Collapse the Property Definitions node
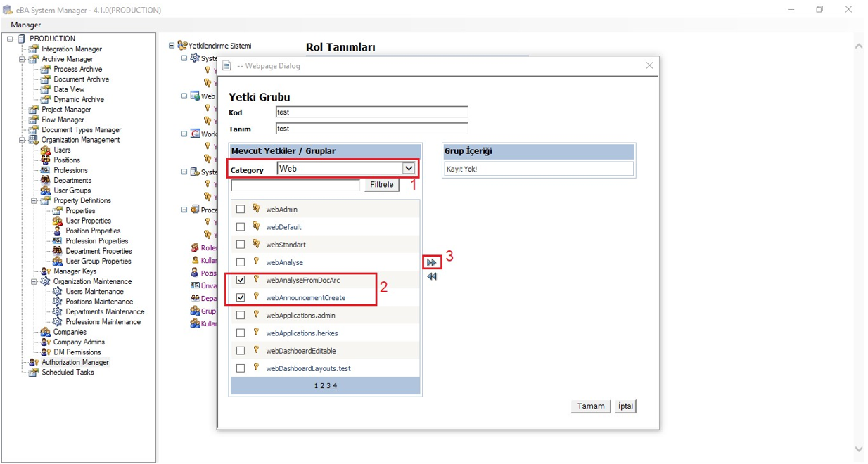This screenshot has width=868, height=464. (34, 201)
